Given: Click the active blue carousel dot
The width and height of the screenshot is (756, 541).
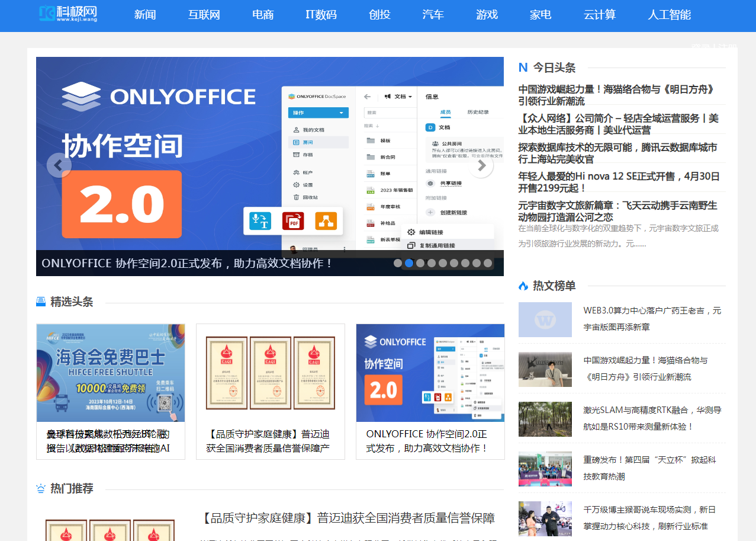Looking at the screenshot, I should (x=409, y=263).
